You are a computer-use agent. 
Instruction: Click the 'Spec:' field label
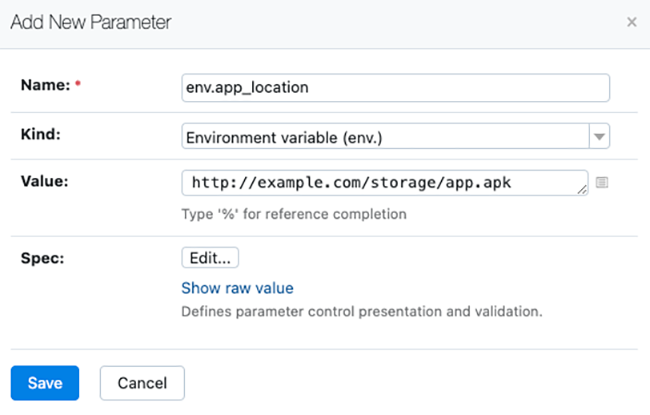pos(42,256)
